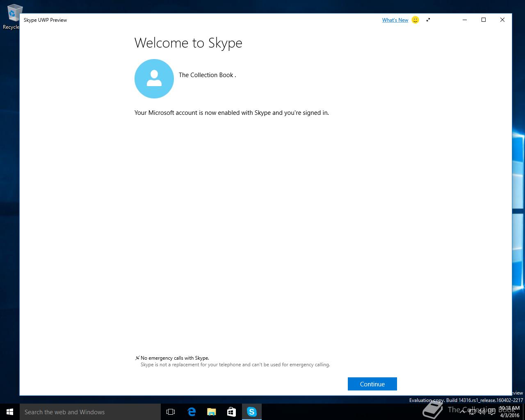Click the crossed-out phone emergency icon
Screen dimensions: 525x420
(x=137, y=358)
